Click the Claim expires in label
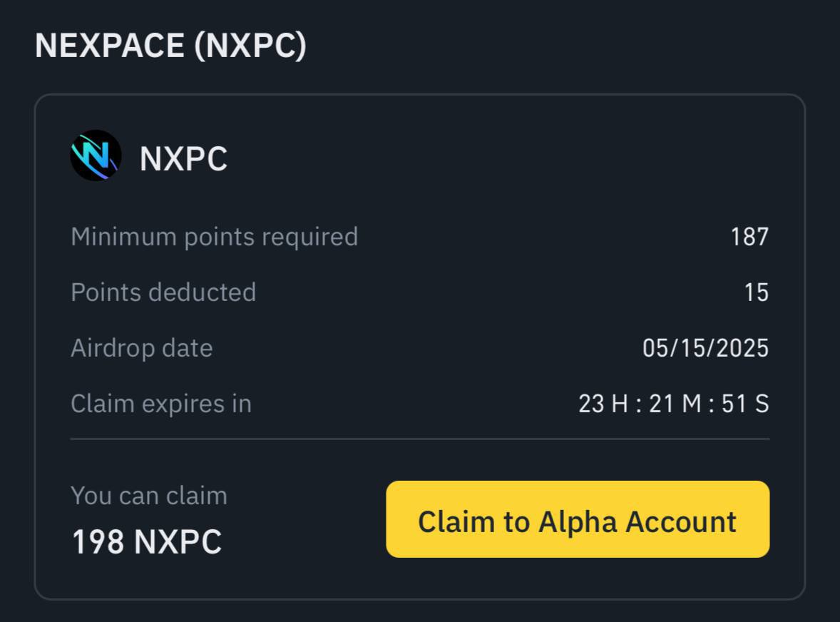 coord(161,404)
